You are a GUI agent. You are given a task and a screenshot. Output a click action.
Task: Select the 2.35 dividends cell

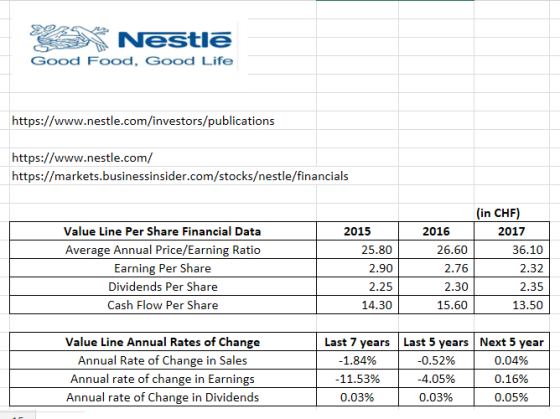coord(511,287)
